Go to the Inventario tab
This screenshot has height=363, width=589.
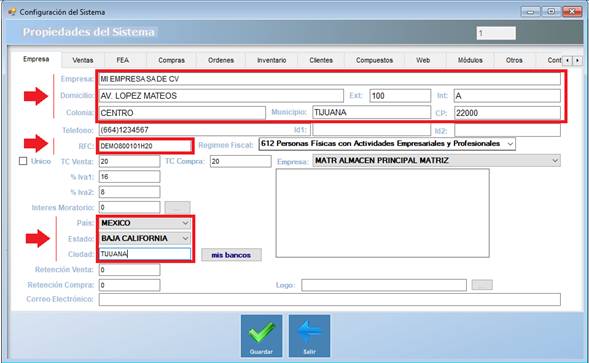click(x=272, y=60)
